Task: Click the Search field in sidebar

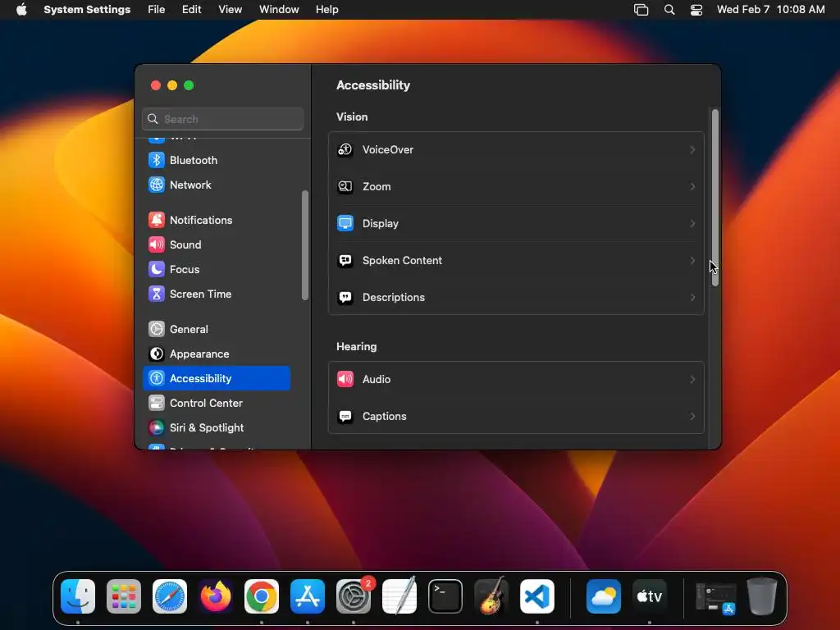Action: 223,119
